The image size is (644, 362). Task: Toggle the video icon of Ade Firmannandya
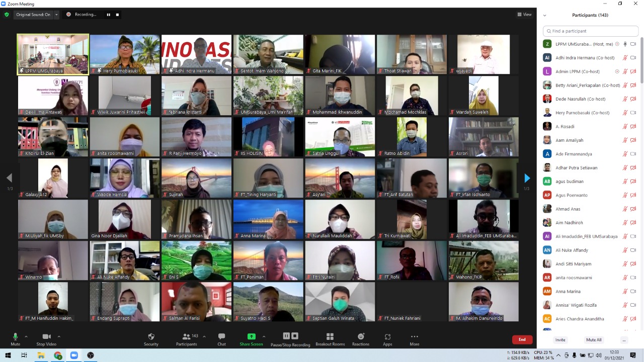tap(633, 154)
